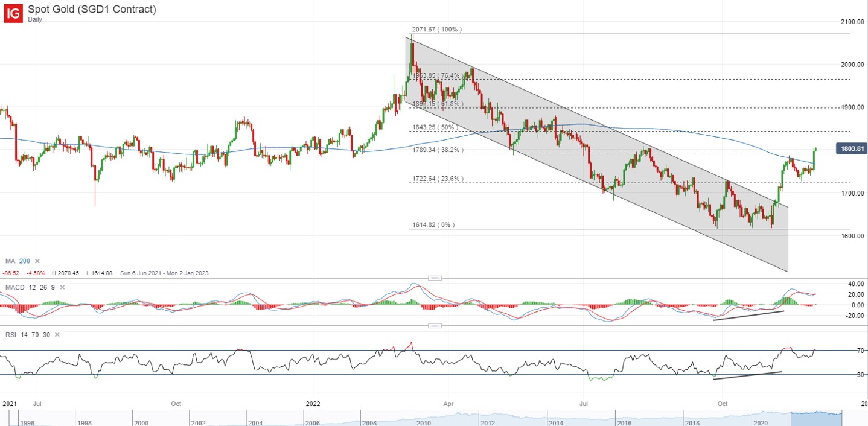Image resolution: width=868 pixels, height=426 pixels.
Task: Click the current price tag 1803.81
Action: pos(851,148)
